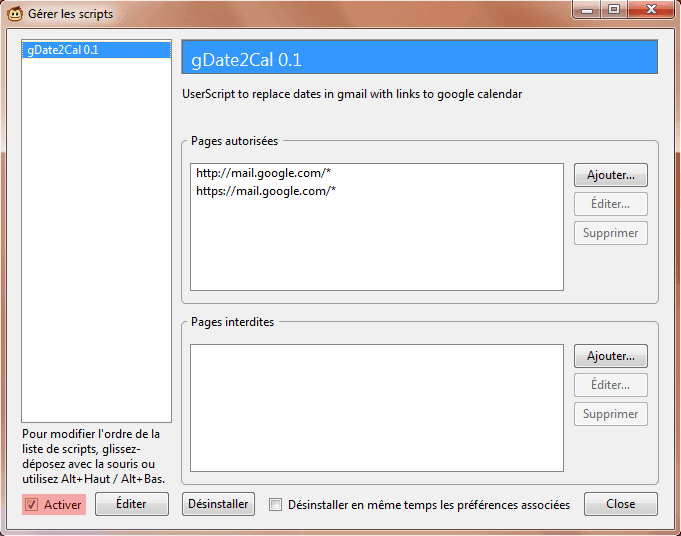The image size is (681, 536).
Task: Select gDate2Cal 0.1 in the script list
Action: (96, 50)
